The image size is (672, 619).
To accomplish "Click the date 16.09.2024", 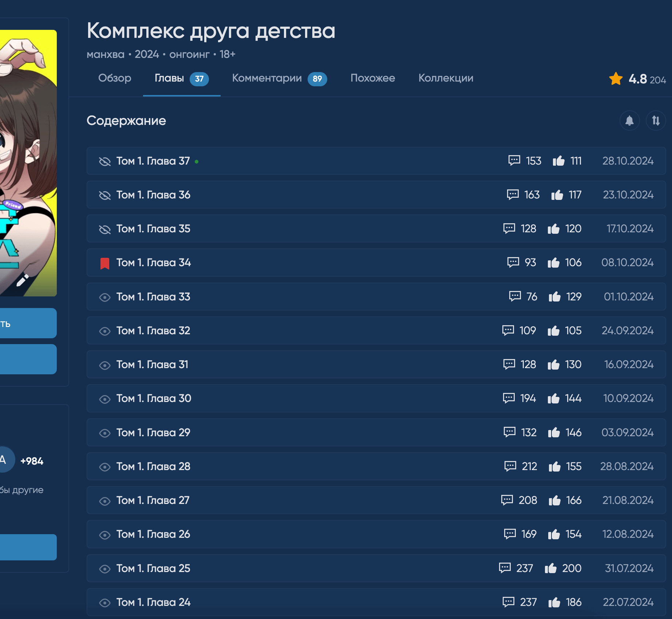I will click(x=629, y=364).
